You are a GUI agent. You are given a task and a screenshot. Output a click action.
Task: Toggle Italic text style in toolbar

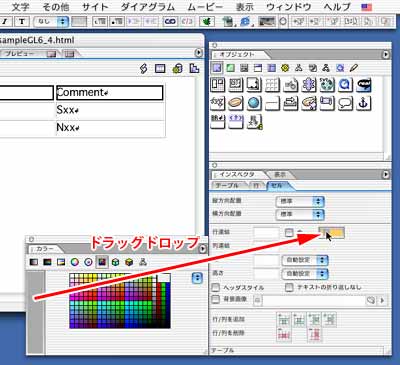click(x=5, y=22)
